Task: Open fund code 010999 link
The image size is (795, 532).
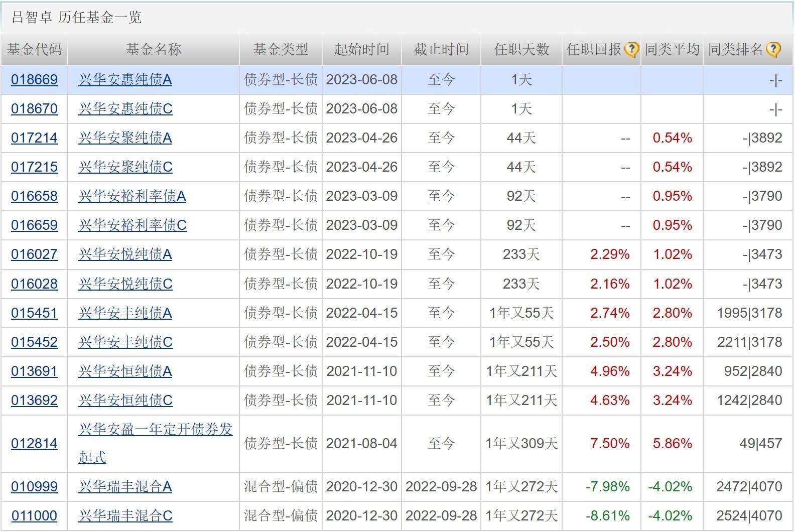Action: coord(34,487)
